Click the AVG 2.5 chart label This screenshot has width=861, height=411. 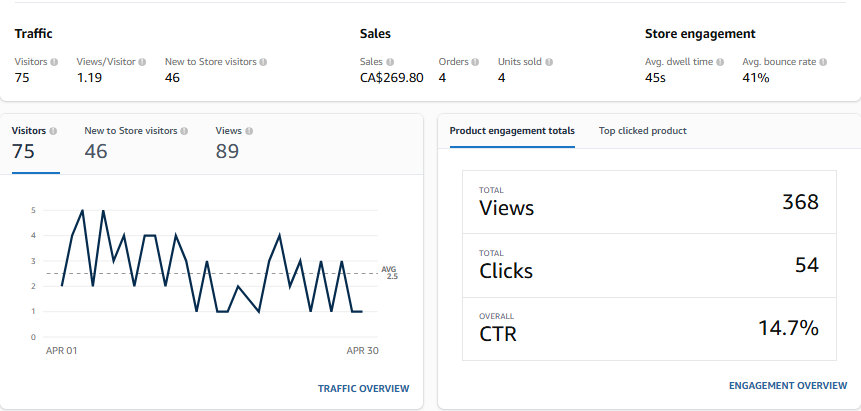coord(389,273)
